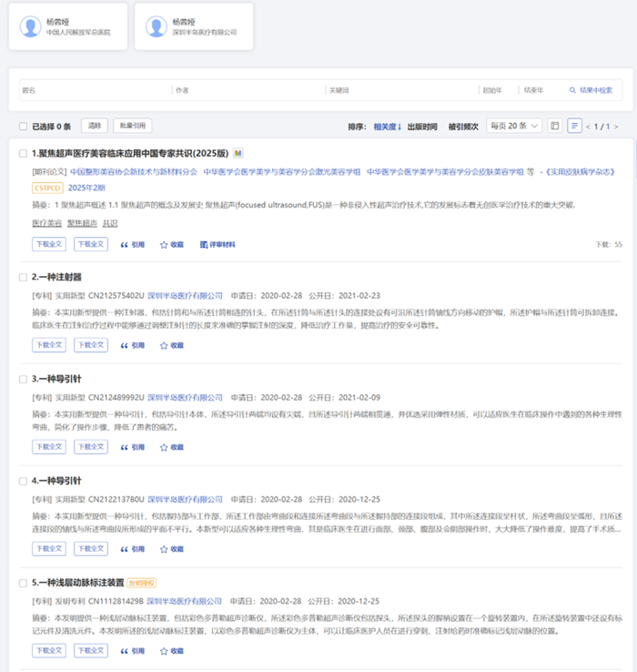
Task: Click the 发明授权 tag on result 5
Action: (142, 584)
